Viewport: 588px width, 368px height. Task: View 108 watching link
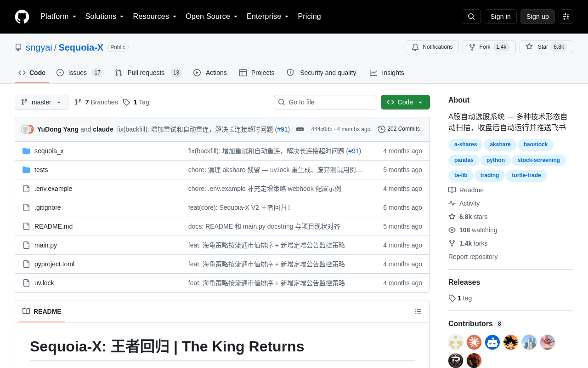point(473,230)
